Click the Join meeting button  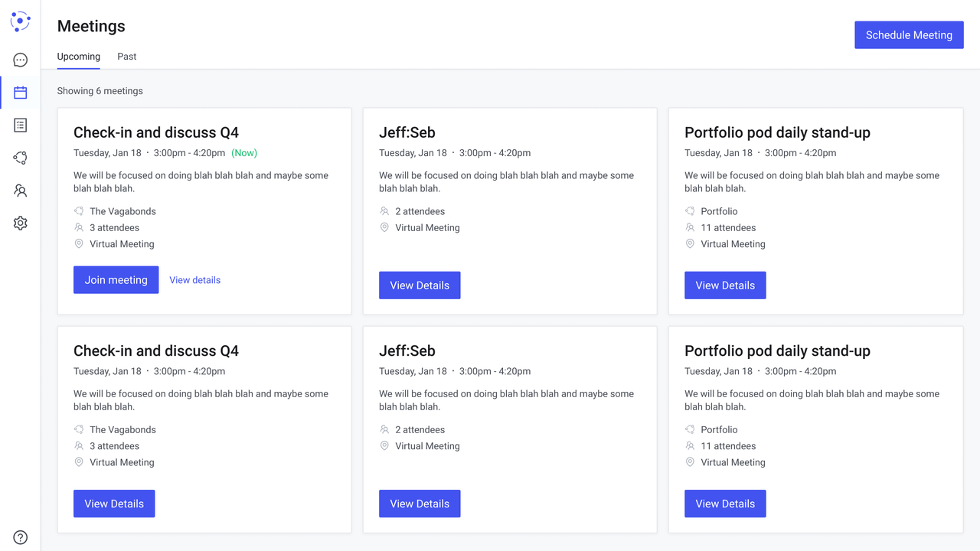pyautogui.click(x=116, y=280)
